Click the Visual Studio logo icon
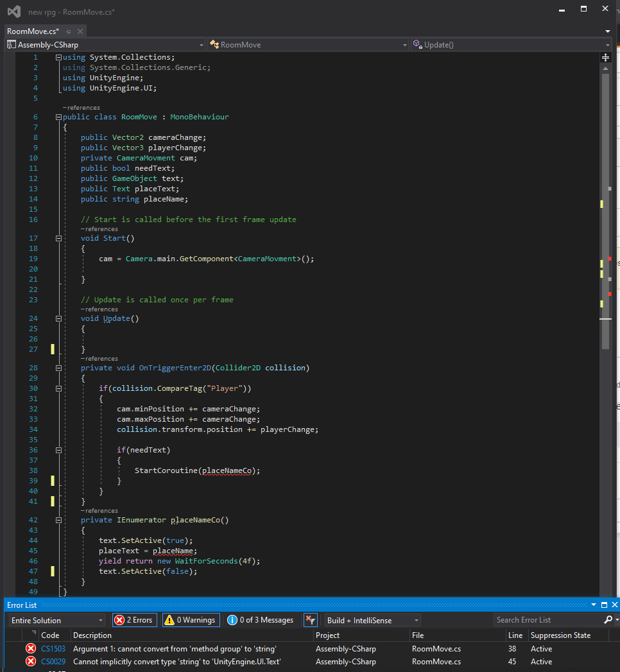Viewport: 620px width, 672px height. (13, 11)
